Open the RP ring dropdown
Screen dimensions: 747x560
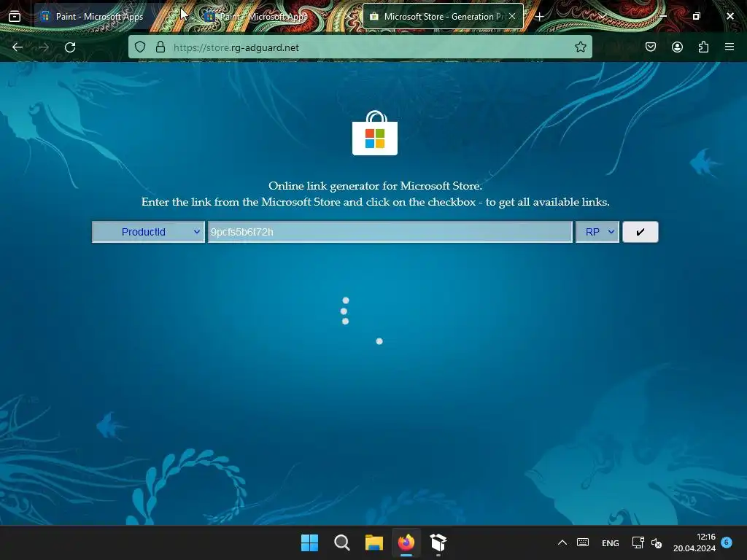597,232
